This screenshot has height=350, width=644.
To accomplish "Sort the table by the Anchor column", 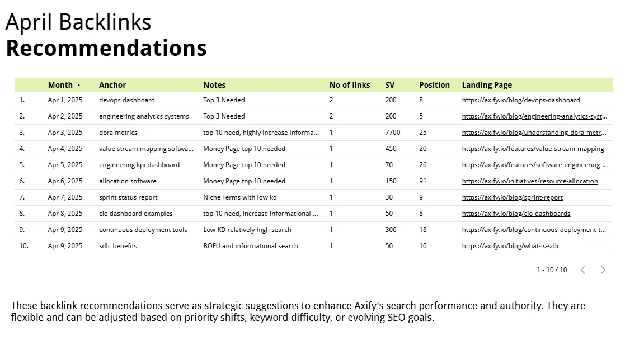I will (112, 84).
